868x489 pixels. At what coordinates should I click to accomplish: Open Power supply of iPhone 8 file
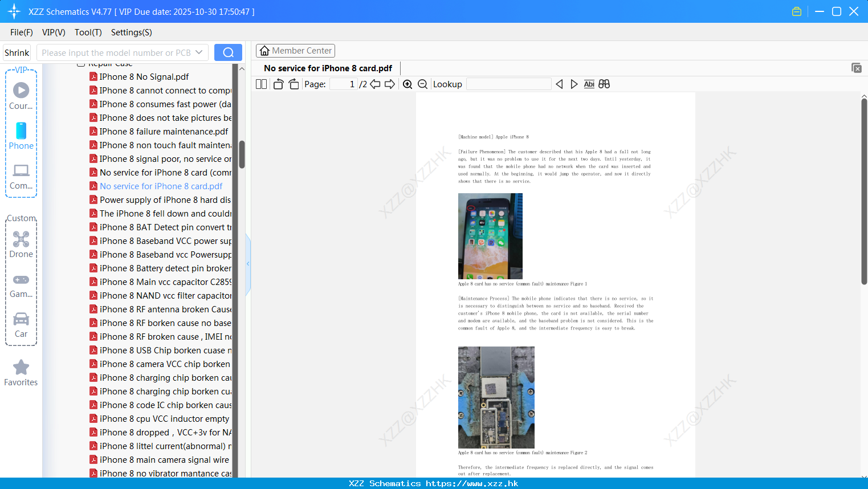pyautogui.click(x=165, y=199)
